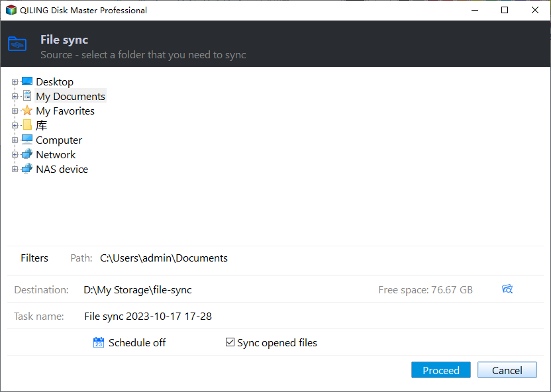The image size is (551, 392).
Task: Click the File sync folder icon in header
Action: pyautogui.click(x=17, y=44)
